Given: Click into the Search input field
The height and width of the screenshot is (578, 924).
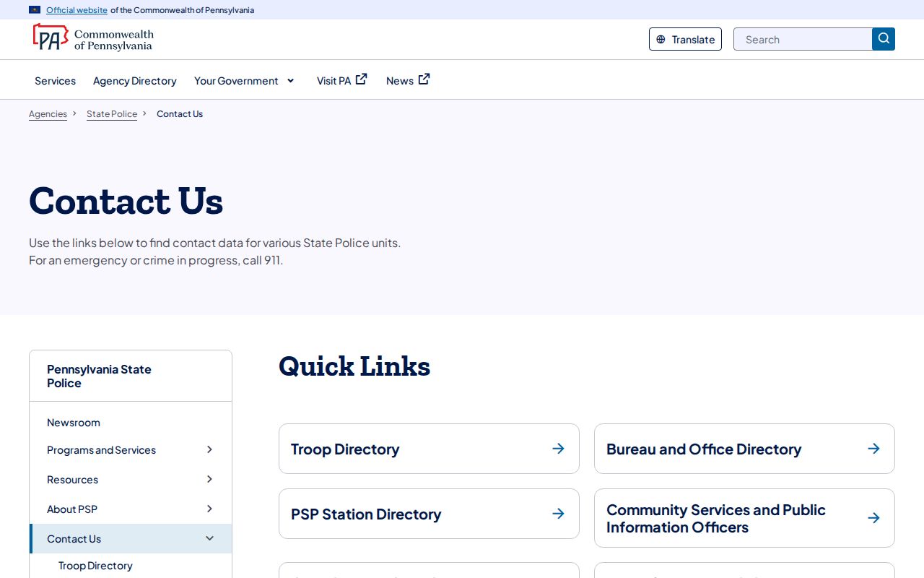Looking at the screenshot, I should pos(803,39).
